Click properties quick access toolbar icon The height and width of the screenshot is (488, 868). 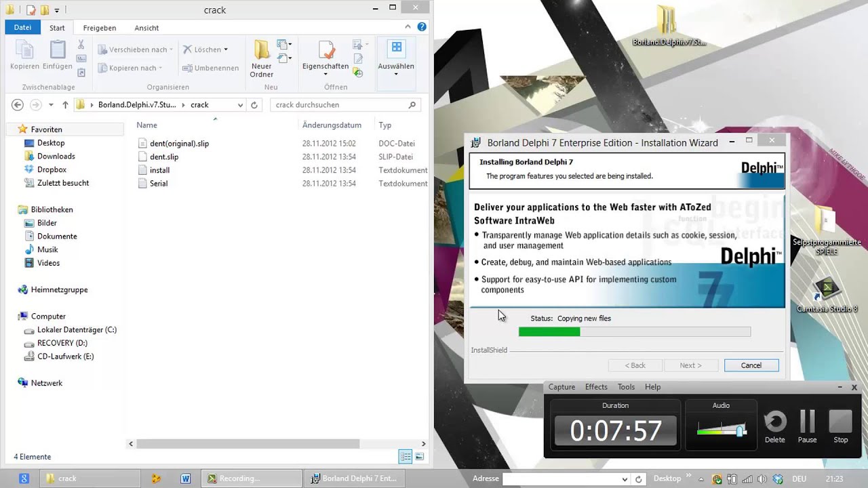31,9
